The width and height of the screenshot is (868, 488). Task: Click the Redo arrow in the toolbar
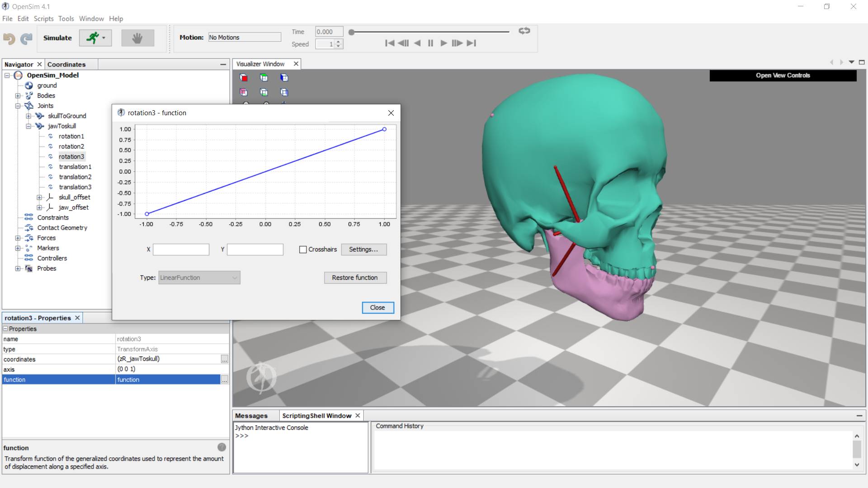26,38
